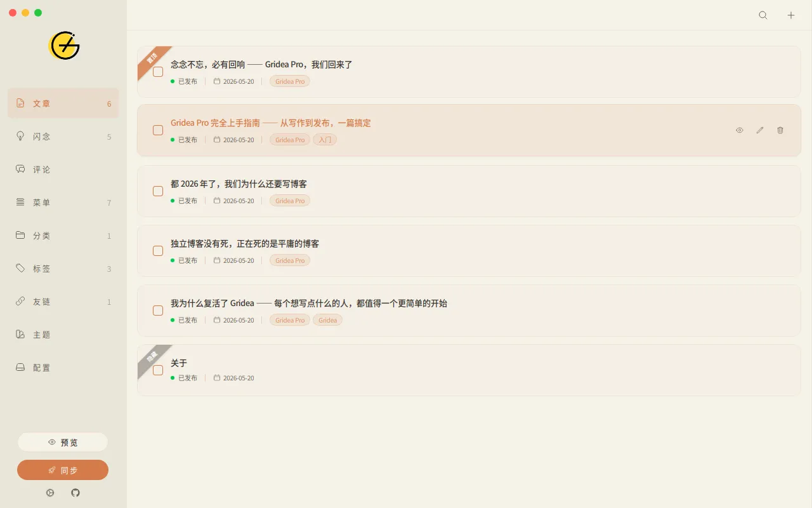The height and width of the screenshot is (508, 812).
Task: Tick the checkbox for 念念不忘，必有回响
Action: click(x=158, y=72)
